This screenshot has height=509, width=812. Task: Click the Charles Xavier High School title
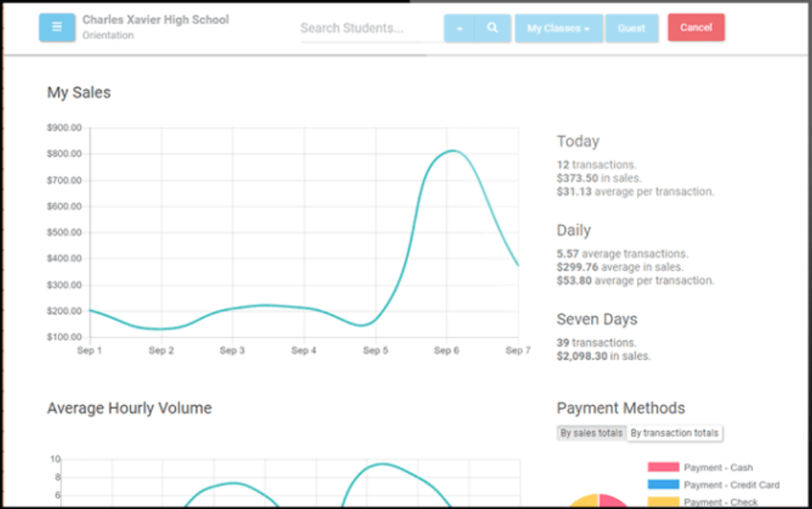(x=155, y=20)
